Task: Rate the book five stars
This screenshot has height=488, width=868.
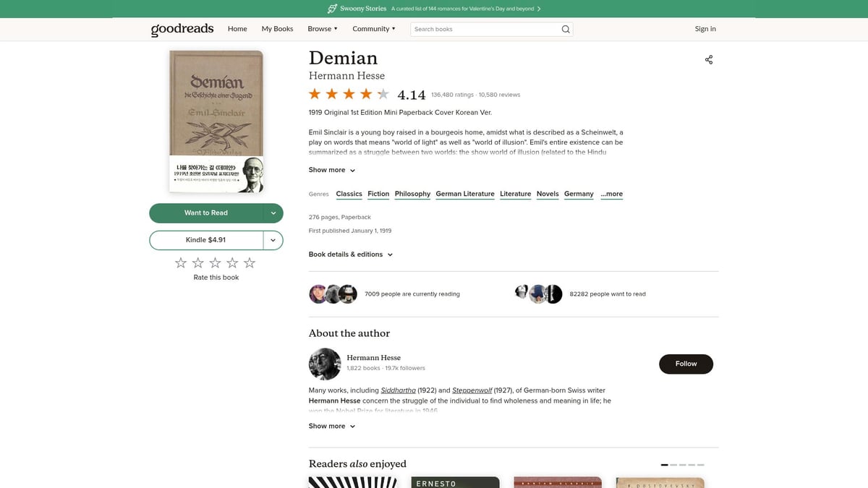Action: point(250,262)
